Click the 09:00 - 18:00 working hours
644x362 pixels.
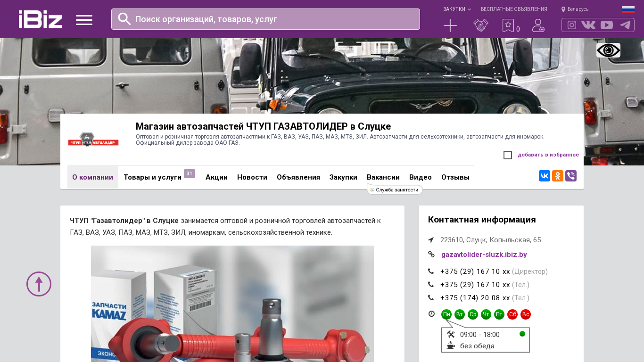pyautogui.click(x=480, y=335)
